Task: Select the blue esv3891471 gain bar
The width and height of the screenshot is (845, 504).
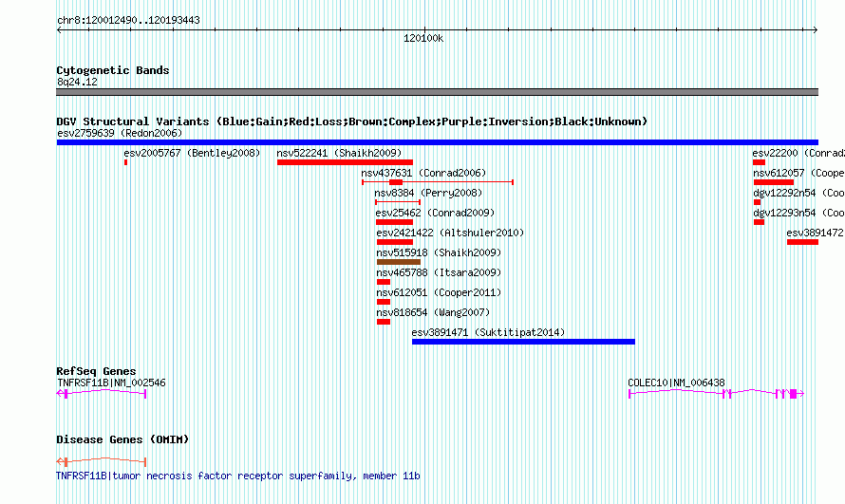Action: (x=523, y=342)
